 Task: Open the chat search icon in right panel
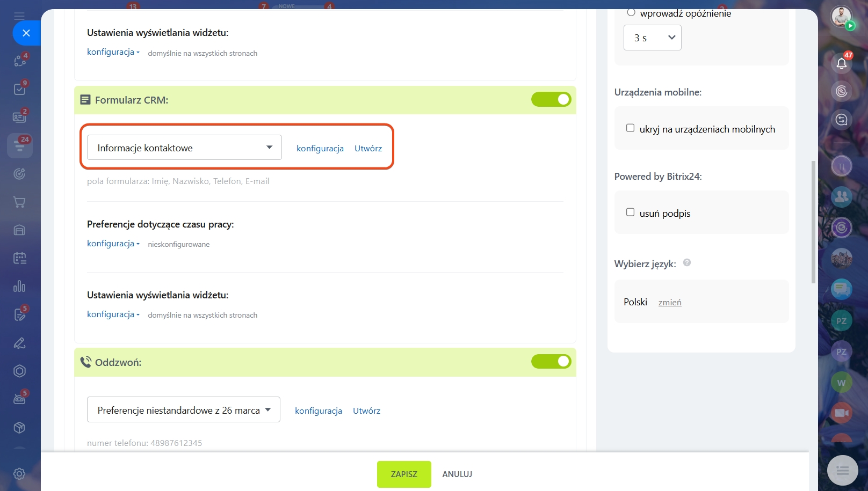842,120
